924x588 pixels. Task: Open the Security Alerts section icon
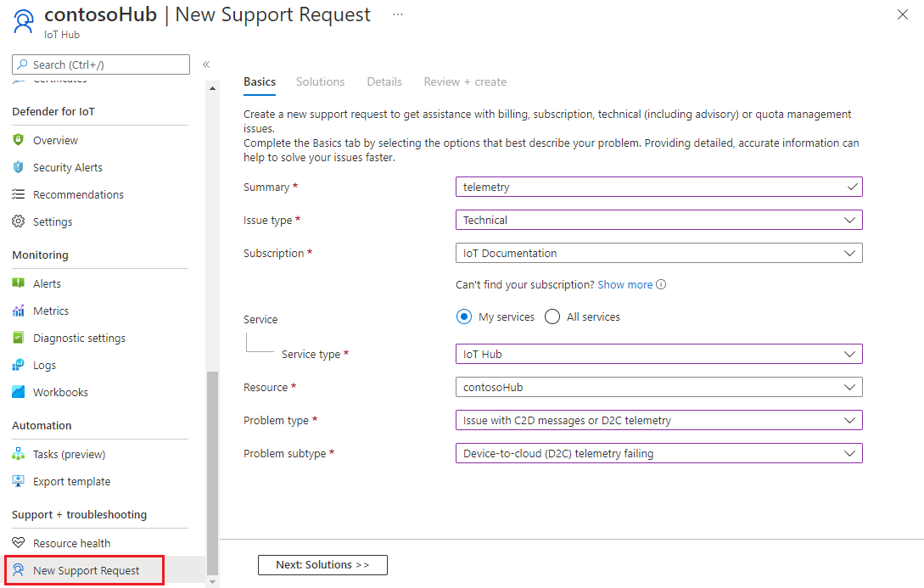point(18,167)
